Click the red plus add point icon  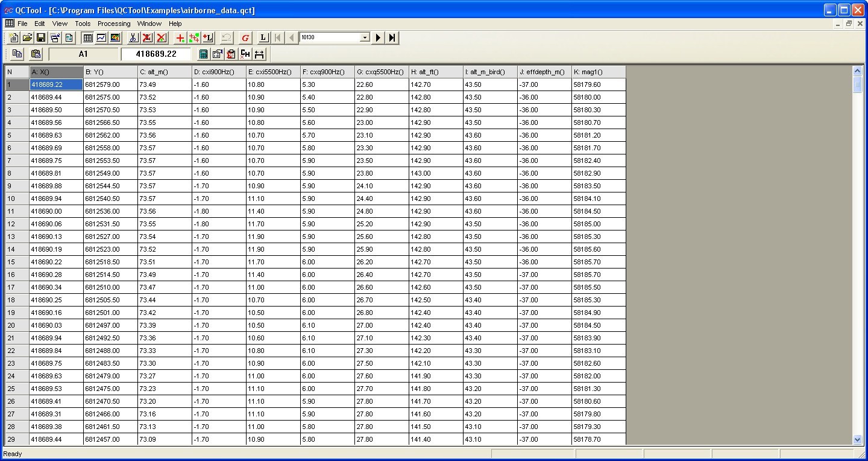pyautogui.click(x=180, y=37)
